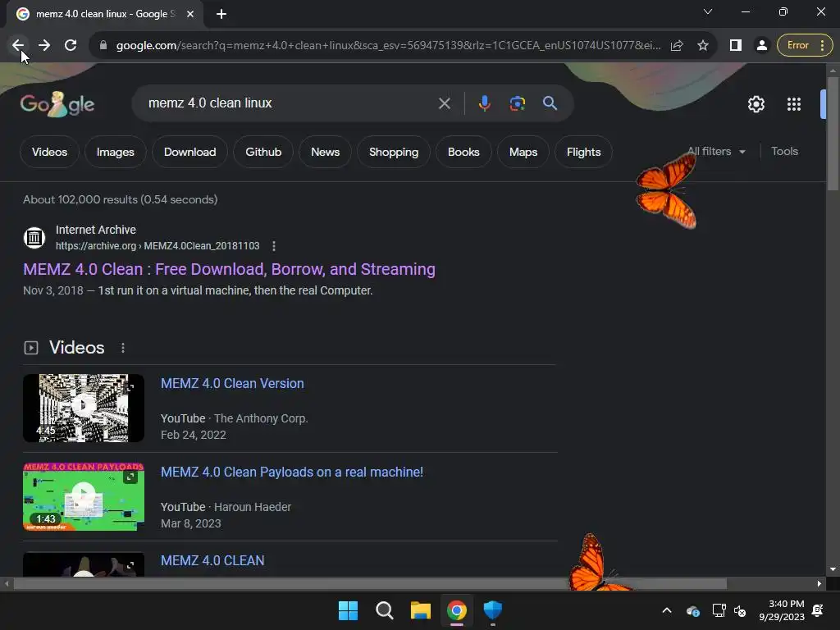Open the Internet Archive site icon

[34, 237]
